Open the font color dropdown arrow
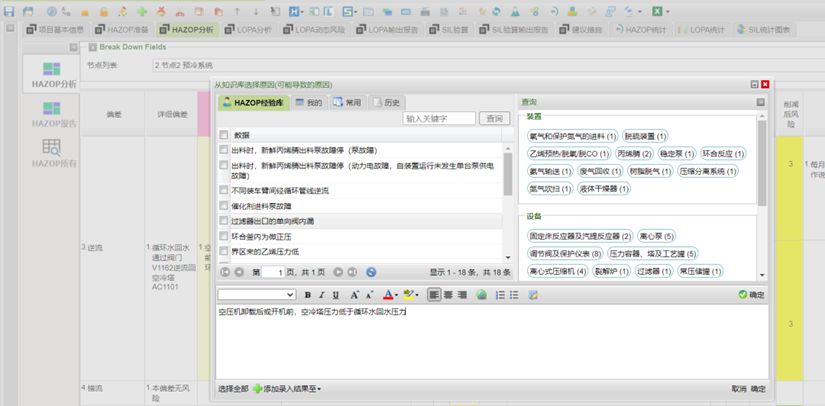The image size is (825, 406). (x=398, y=295)
